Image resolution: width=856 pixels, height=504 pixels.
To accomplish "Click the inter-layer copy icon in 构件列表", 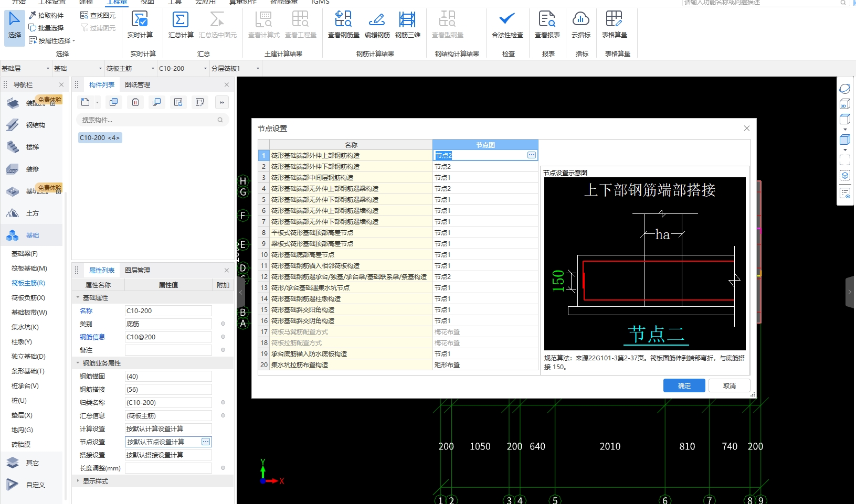I will click(156, 102).
